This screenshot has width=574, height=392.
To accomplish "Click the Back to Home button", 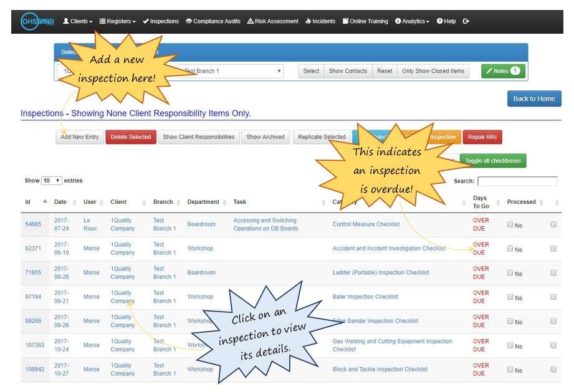I will [535, 98].
